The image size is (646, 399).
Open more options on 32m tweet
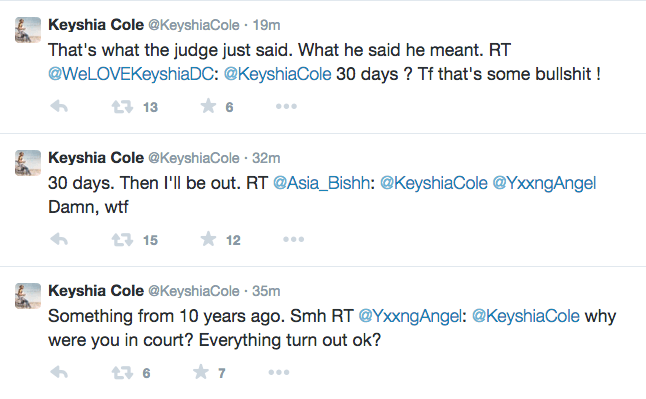pos(294,239)
